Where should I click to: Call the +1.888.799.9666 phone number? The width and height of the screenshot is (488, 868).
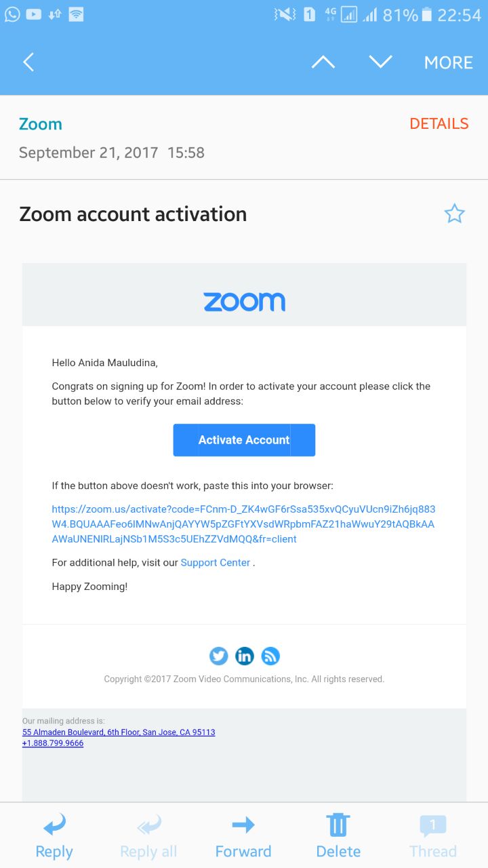point(53,743)
